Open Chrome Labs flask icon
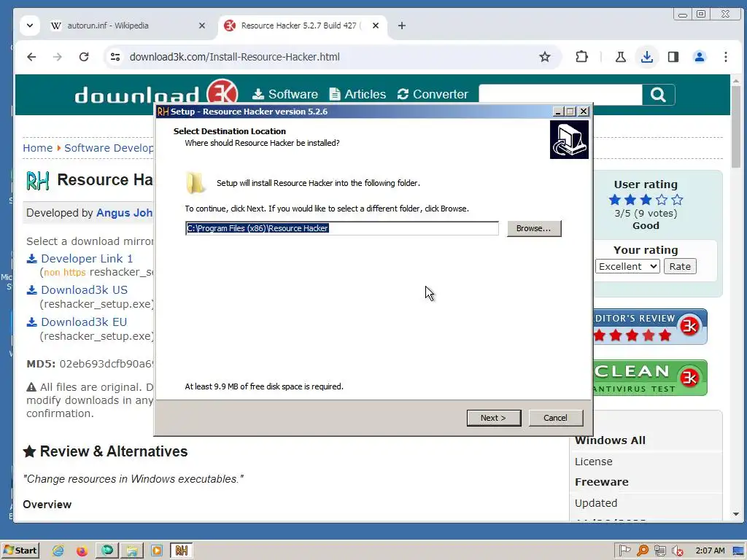This screenshot has width=747, height=560. [x=620, y=57]
